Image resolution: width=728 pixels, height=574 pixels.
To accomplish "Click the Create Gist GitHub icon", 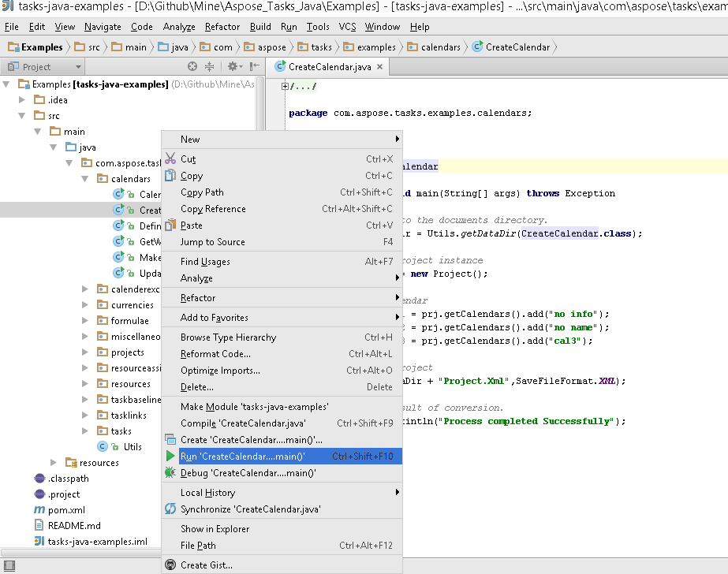I will [x=170, y=565].
